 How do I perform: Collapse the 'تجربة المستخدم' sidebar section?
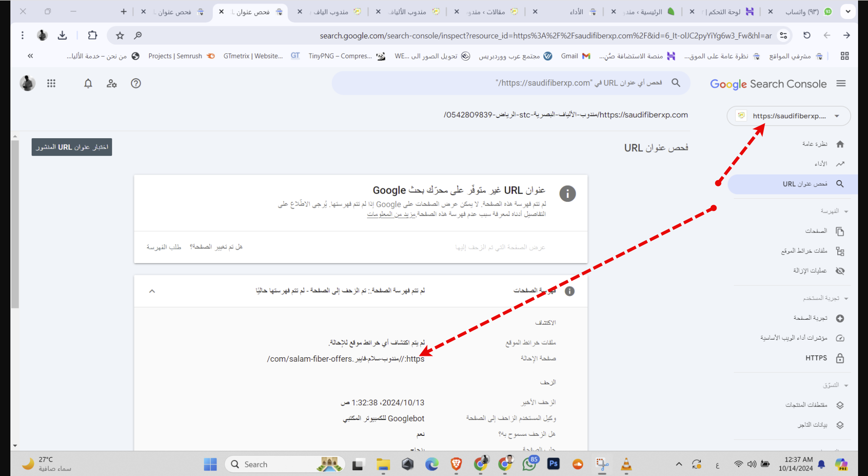(846, 299)
